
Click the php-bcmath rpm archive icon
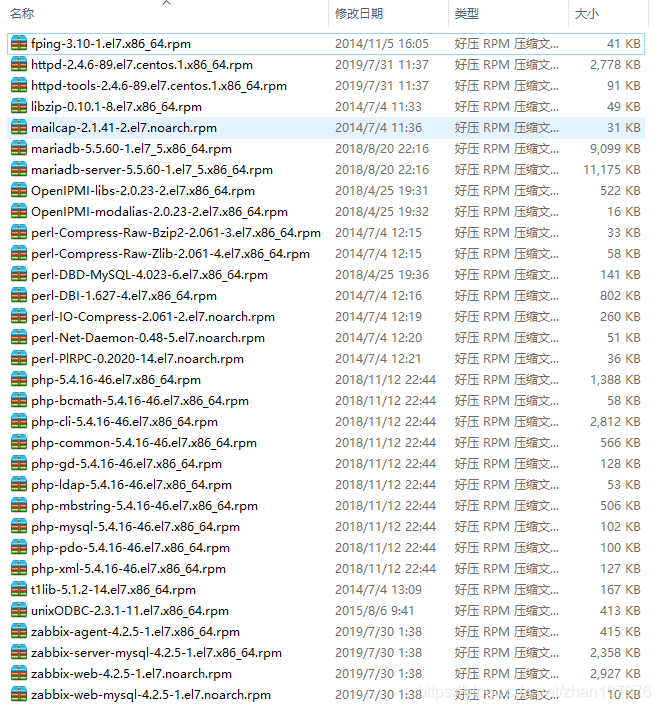tap(19, 401)
